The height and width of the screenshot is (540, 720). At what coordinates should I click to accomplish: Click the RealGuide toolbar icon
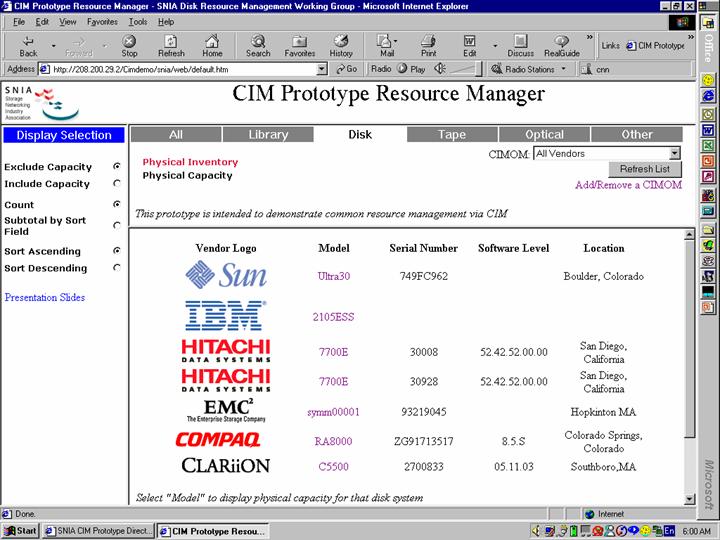[x=562, y=46]
